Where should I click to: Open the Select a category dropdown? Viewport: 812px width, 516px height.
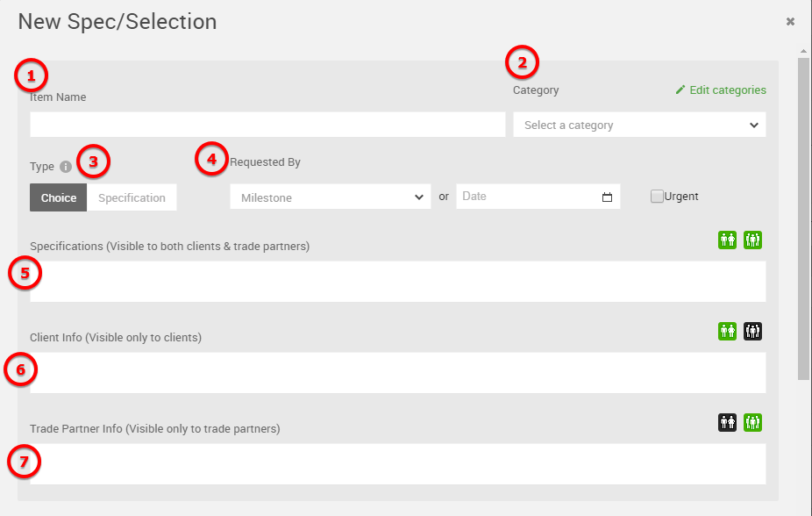[x=639, y=125]
